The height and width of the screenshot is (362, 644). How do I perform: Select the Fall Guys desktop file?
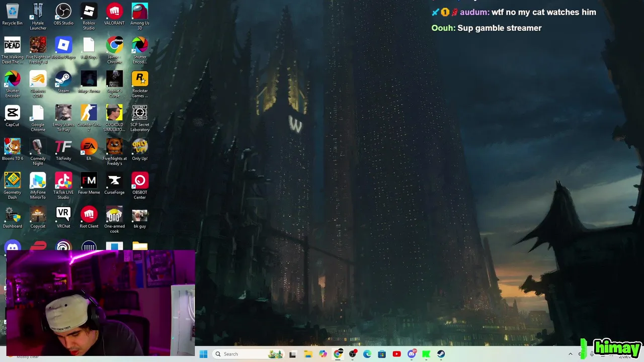pos(89,48)
